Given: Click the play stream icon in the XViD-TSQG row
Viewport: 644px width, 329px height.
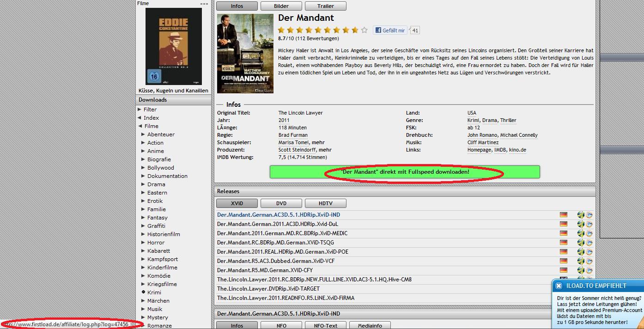Looking at the screenshot, I should [x=589, y=243].
